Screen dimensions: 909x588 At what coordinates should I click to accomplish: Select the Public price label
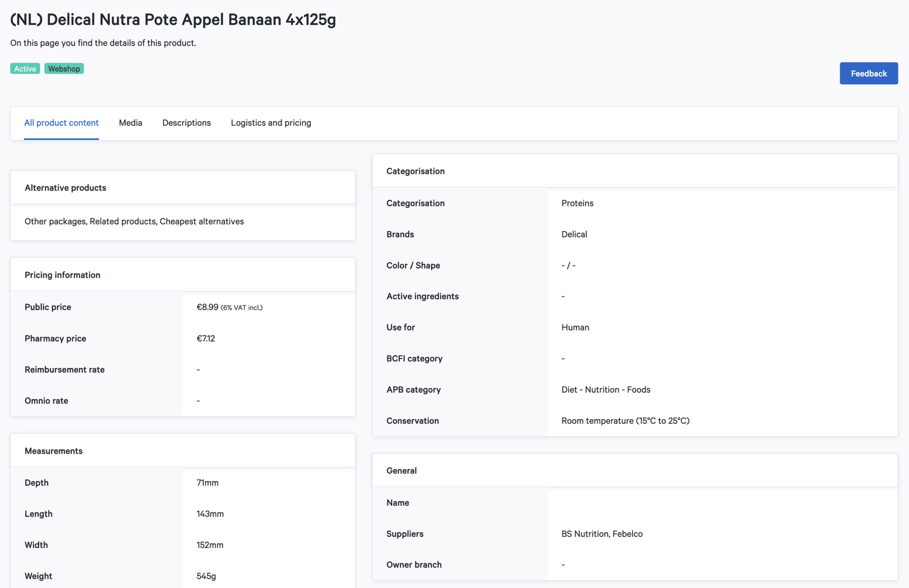click(x=48, y=307)
